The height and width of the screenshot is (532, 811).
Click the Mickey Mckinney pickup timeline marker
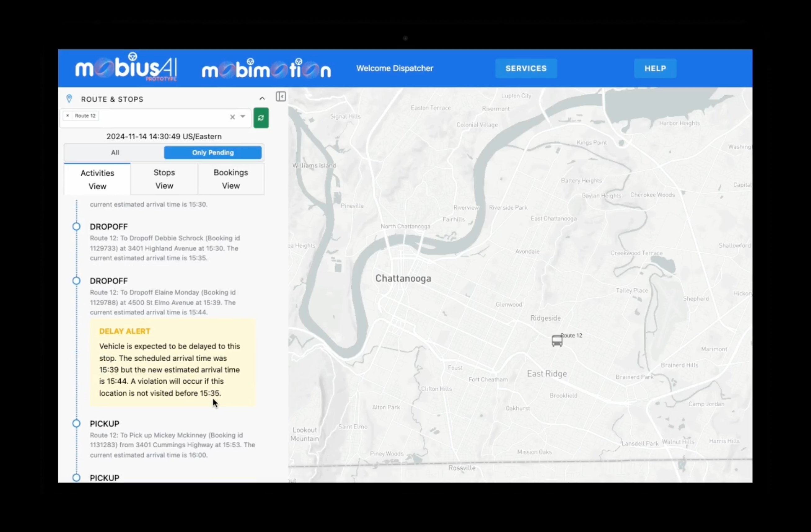pyautogui.click(x=76, y=424)
